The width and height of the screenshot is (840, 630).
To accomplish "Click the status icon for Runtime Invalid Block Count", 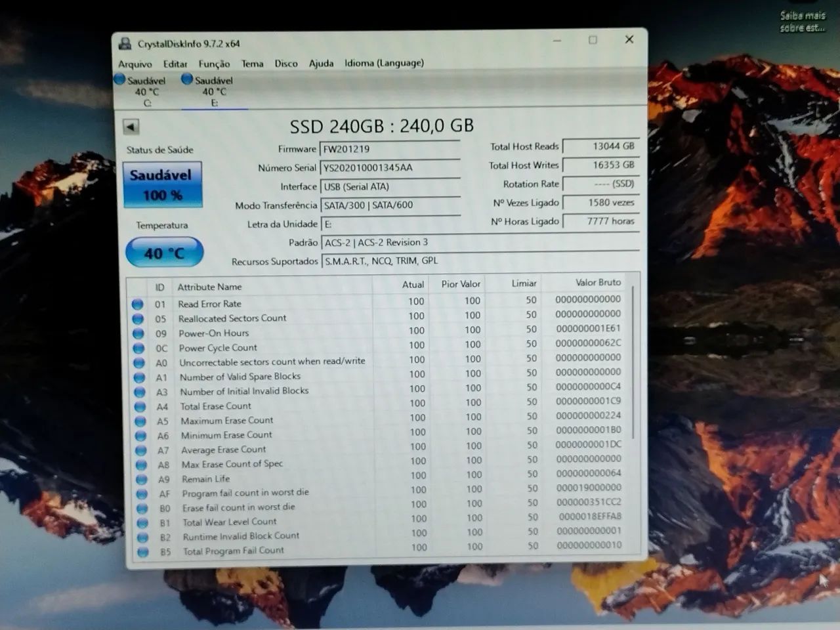I will (x=142, y=537).
